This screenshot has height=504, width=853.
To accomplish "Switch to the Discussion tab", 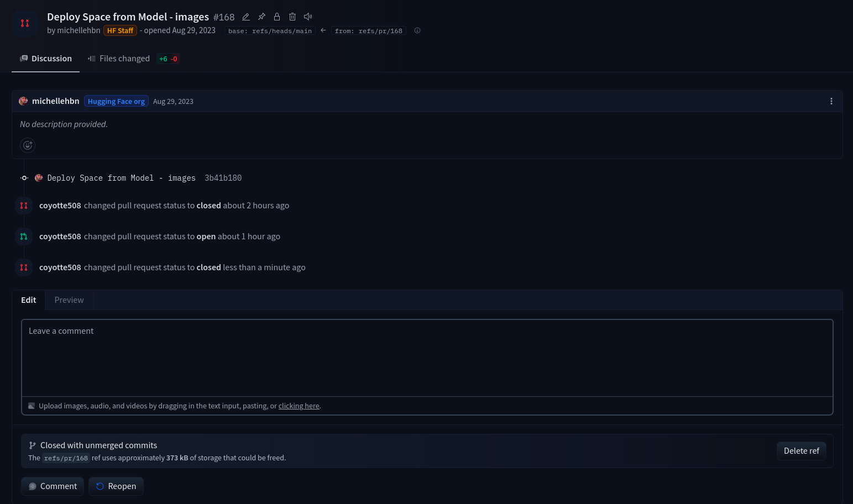I will (x=46, y=59).
